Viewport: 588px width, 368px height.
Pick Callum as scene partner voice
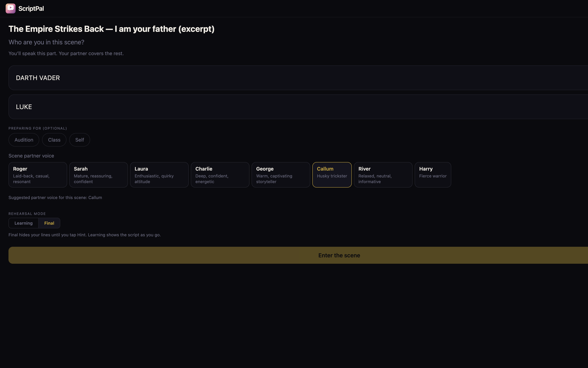(x=332, y=175)
